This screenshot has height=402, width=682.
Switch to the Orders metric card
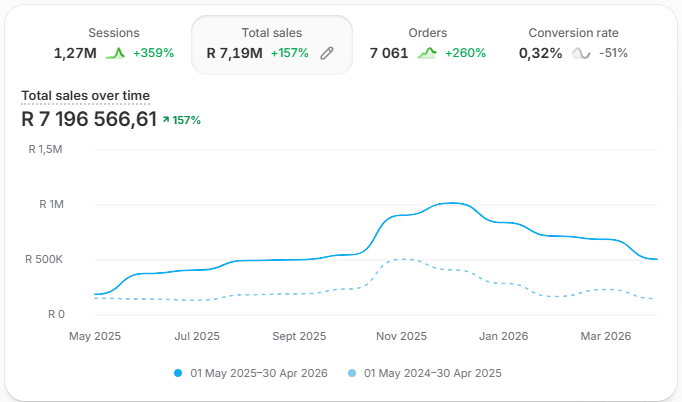[x=428, y=45]
